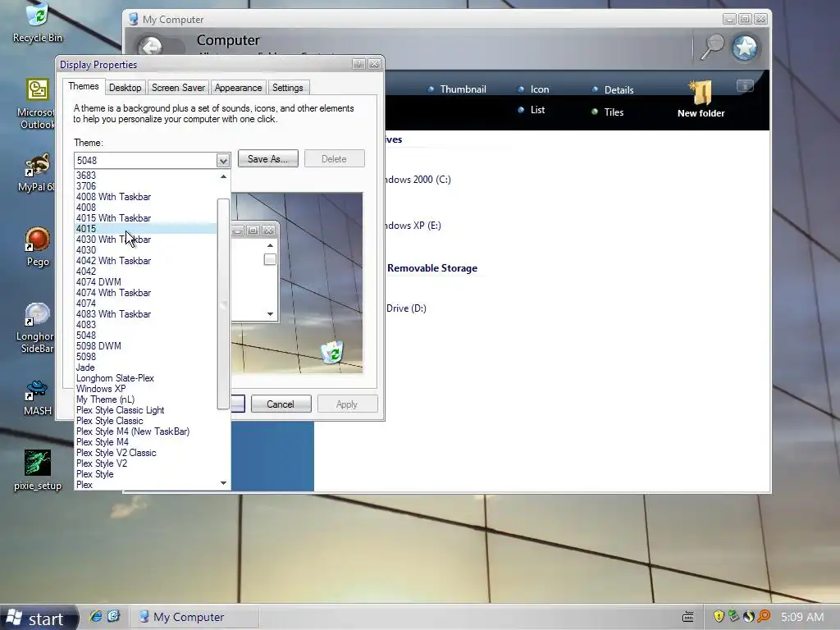Select the Windows XP theme
Viewport: 840px width, 630px height.
tap(146, 389)
